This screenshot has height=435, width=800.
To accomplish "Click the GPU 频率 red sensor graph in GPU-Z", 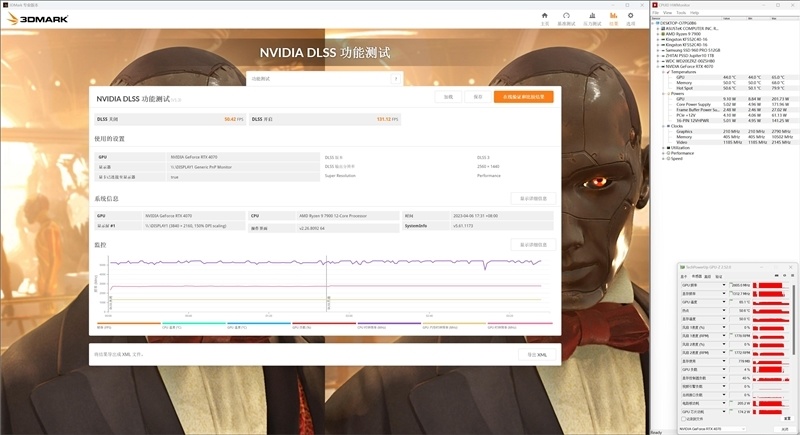I will click(771, 285).
